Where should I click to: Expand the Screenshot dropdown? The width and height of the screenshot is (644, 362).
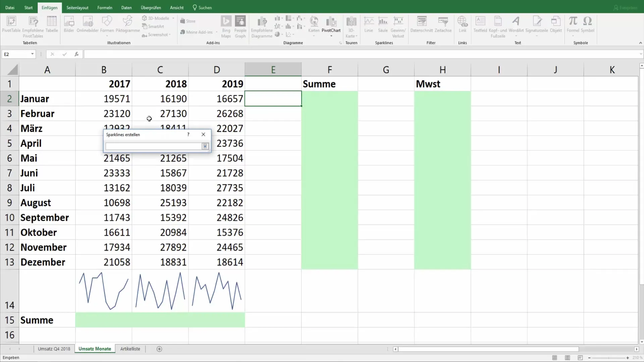tap(170, 35)
